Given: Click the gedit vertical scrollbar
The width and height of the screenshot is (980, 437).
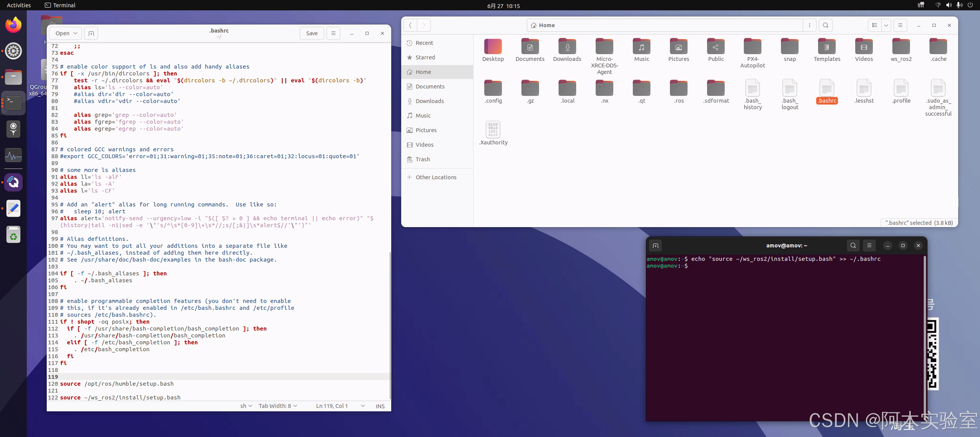Looking at the screenshot, I should click(390, 326).
